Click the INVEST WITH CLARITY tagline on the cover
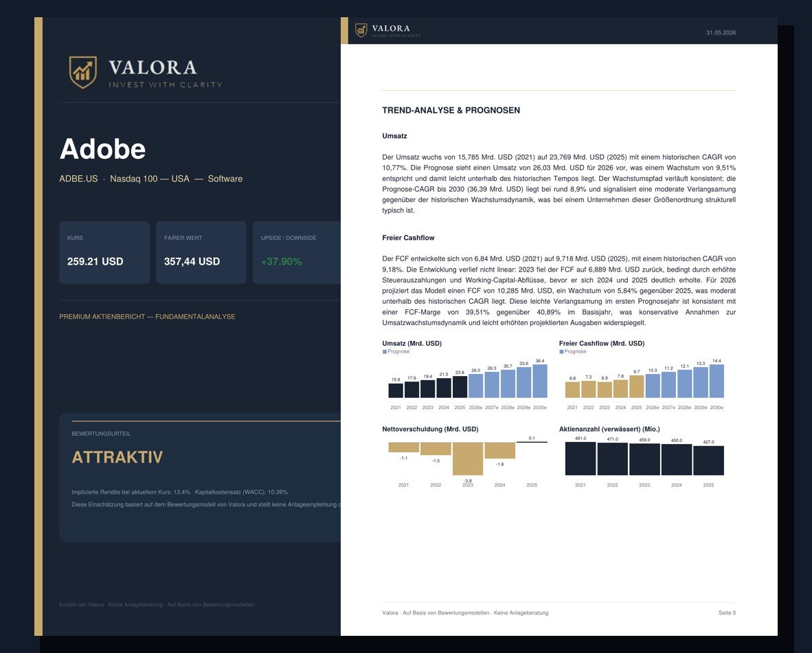812x653 pixels. pyautogui.click(x=165, y=85)
